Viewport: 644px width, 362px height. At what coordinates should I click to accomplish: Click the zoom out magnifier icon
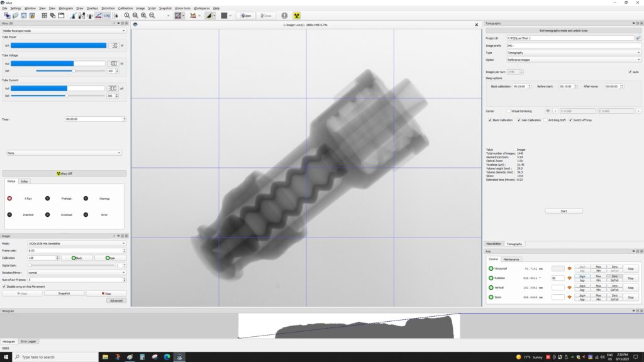click(x=152, y=15)
